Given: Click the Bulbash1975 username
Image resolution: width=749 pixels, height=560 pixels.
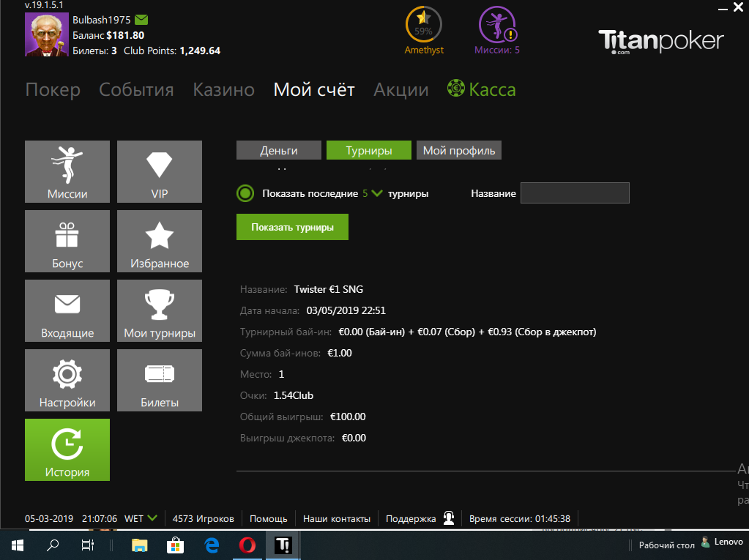Looking at the screenshot, I should pyautogui.click(x=102, y=20).
